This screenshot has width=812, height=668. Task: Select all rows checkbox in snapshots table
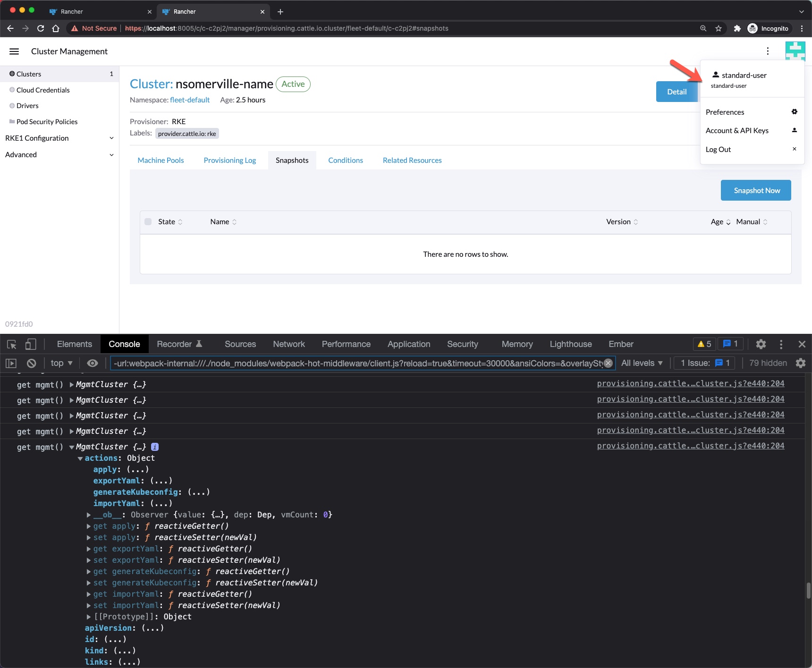pyautogui.click(x=148, y=222)
